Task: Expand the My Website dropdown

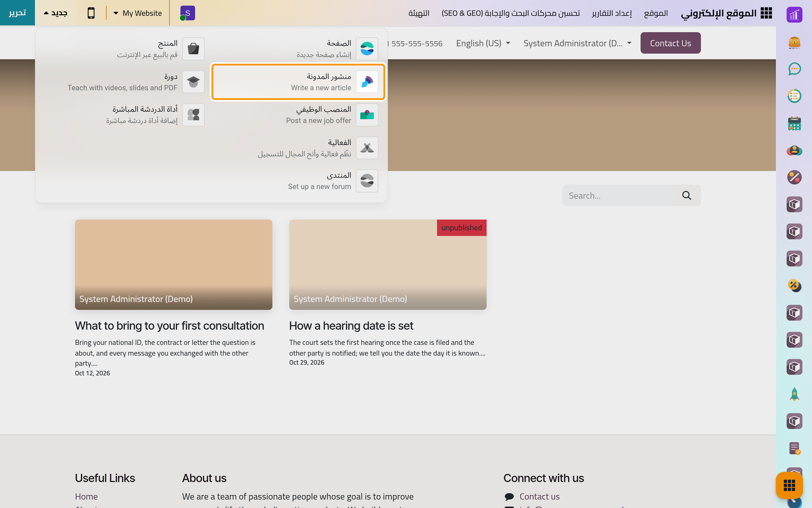Action: [x=138, y=13]
